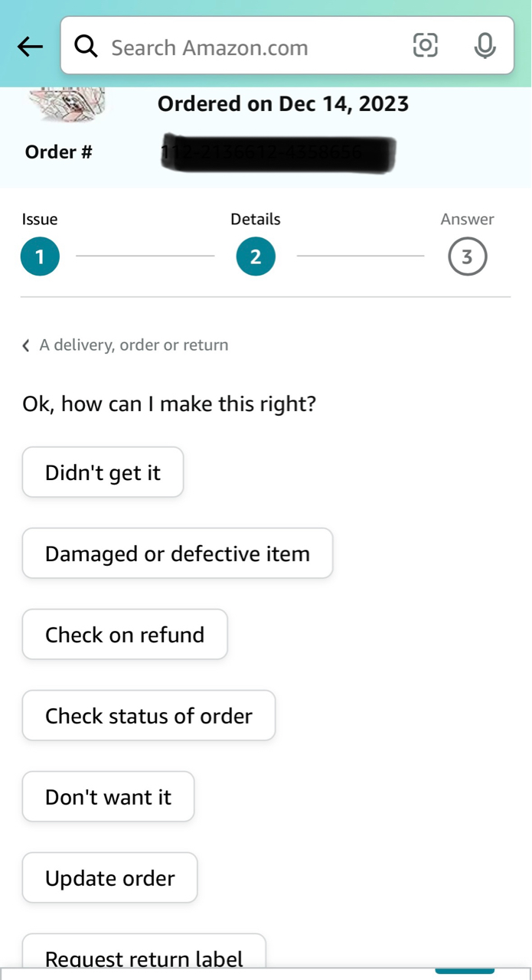The width and height of the screenshot is (532, 980).
Task: Pick "Check on refund" option
Action: [x=125, y=635]
